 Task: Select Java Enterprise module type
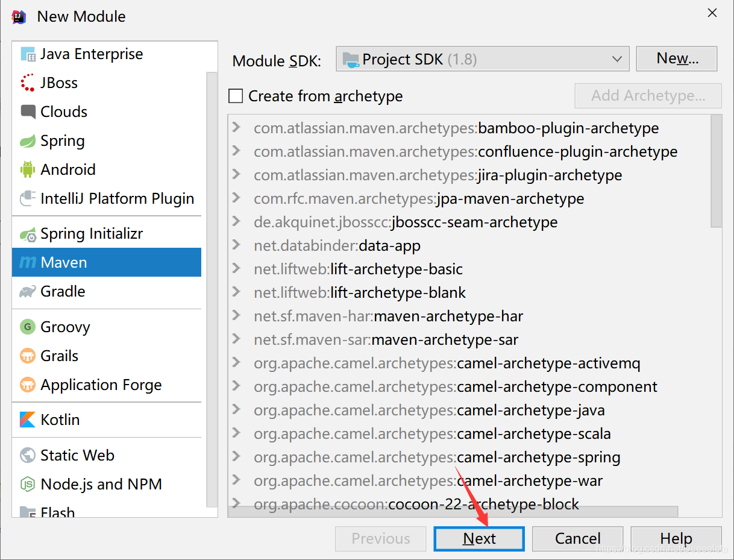point(107,54)
